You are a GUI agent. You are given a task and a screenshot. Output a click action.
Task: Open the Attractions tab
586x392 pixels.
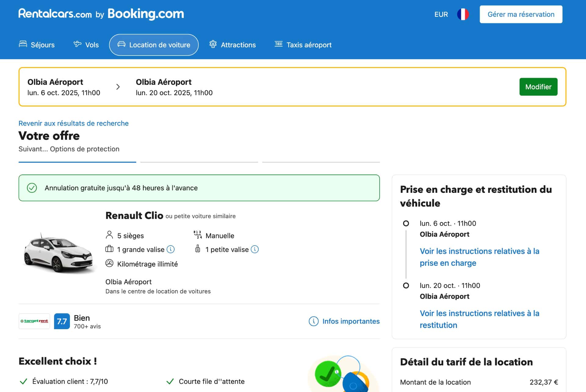[232, 45]
